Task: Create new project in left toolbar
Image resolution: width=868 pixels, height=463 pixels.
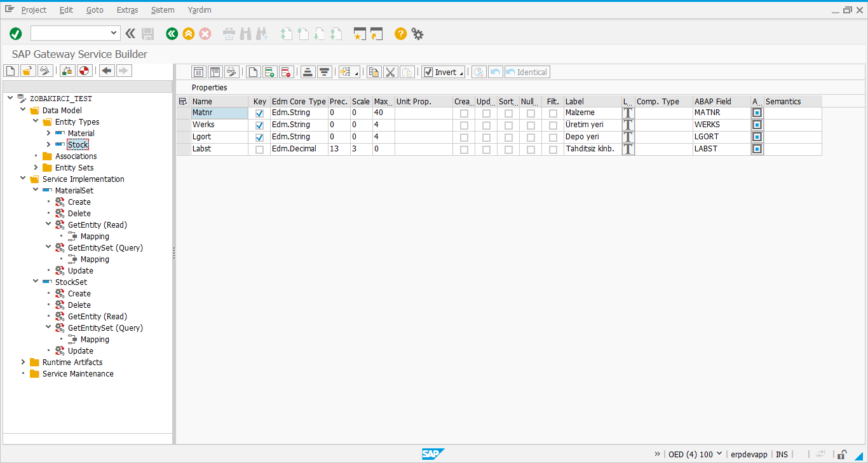Action: pyautogui.click(x=10, y=71)
